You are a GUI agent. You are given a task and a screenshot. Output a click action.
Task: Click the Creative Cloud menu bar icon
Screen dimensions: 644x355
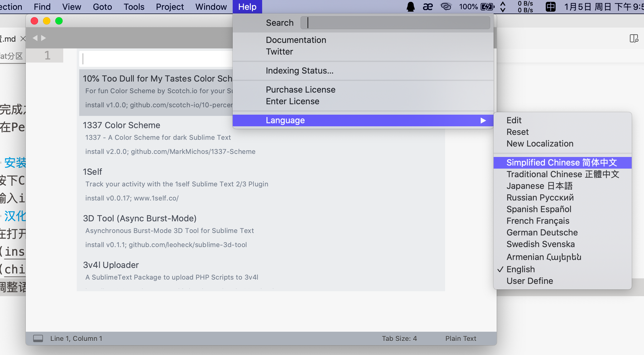[x=446, y=7]
